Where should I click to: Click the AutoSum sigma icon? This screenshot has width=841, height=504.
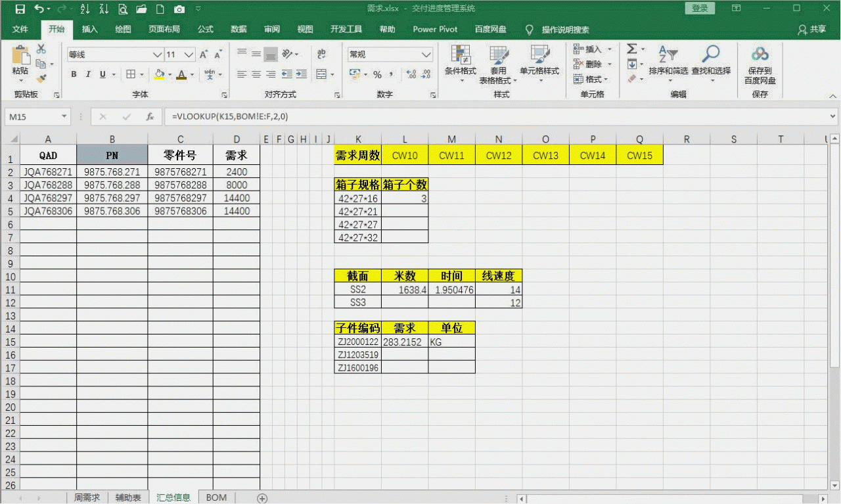631,49
